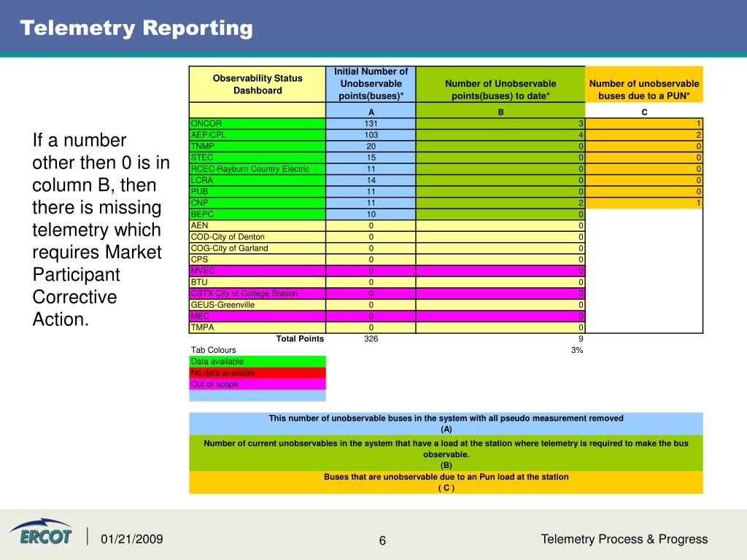Select the total value "326"
The image size is (747, 560).
[371, 338]
